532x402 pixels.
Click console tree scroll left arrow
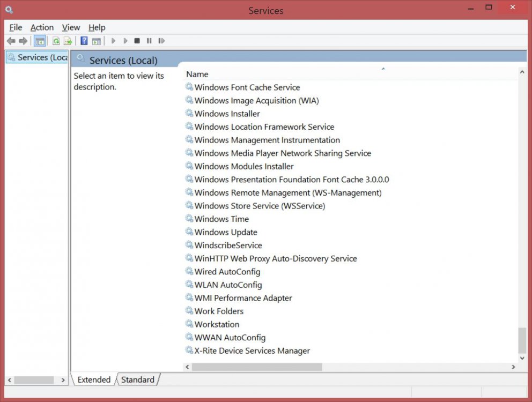10,380
